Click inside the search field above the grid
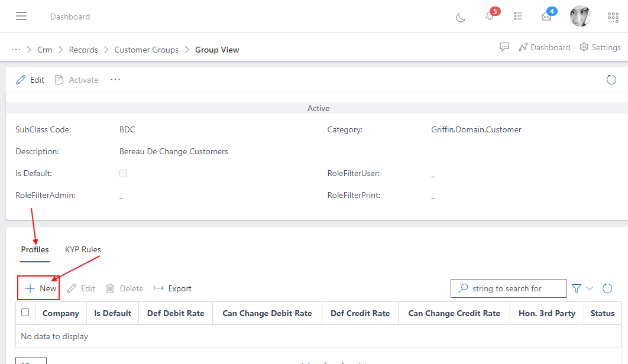 coord(512,288)
